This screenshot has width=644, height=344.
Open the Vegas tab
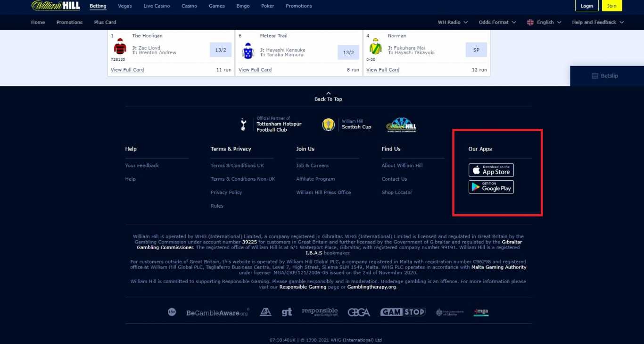(125, 6)
